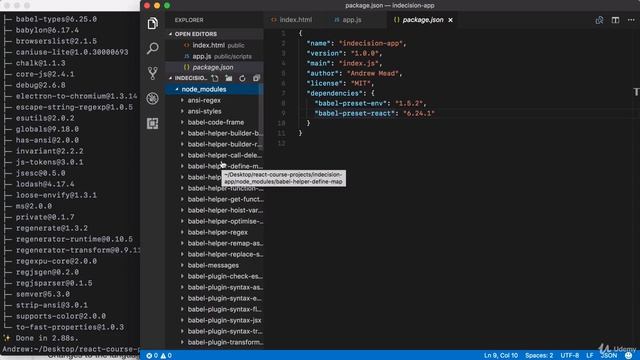Change indentation via Spaces: 2

click(539, 356)
